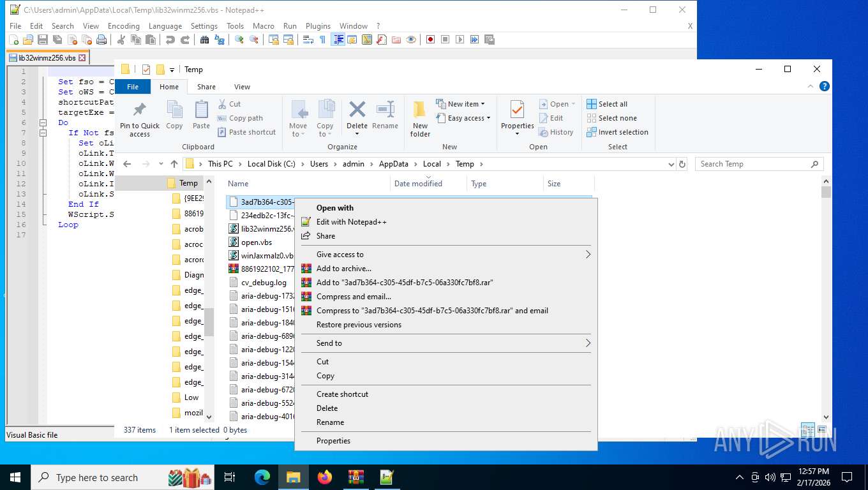
Task: Toggle Monitoring eye icon in Notepad++ toolbar
Action: tap(411, 40)
